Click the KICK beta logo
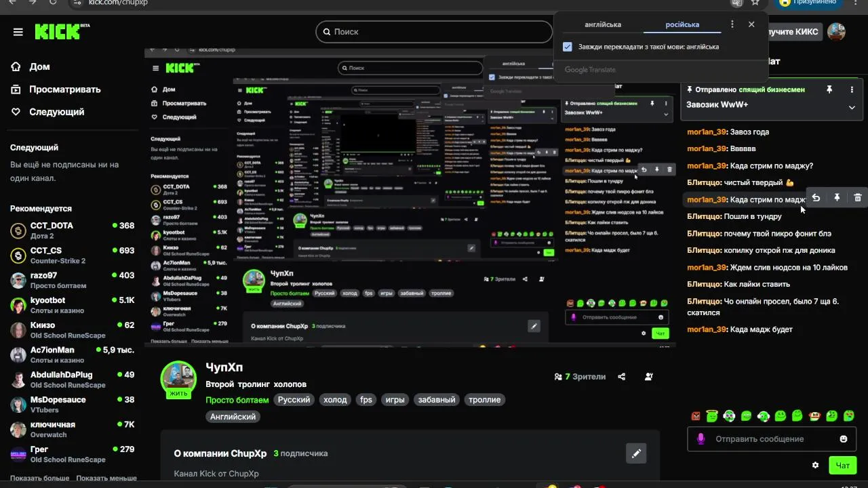 62,31
